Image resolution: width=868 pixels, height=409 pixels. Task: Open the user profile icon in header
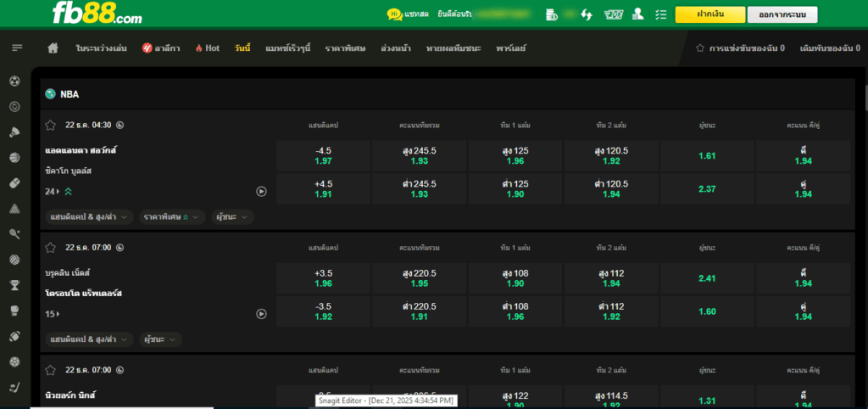(637, 14)
